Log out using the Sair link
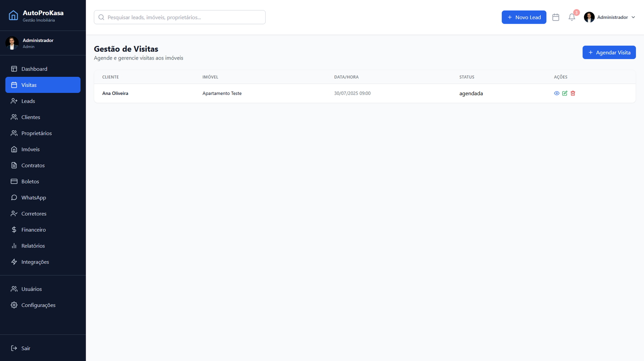 pyautogui.click(x=25, y=348)
